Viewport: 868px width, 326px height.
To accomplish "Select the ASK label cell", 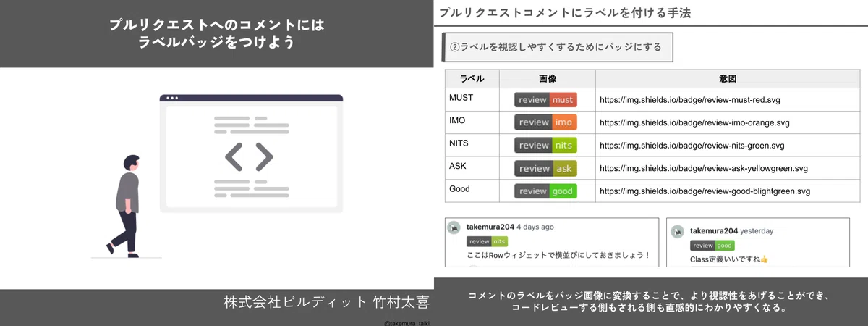I will 472,168.
